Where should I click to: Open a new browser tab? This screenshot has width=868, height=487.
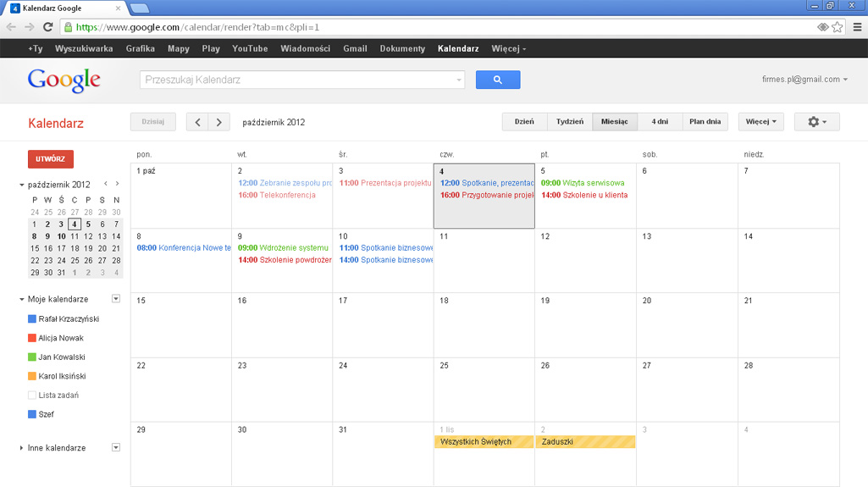pyautogui.click(x=139, y=8)
